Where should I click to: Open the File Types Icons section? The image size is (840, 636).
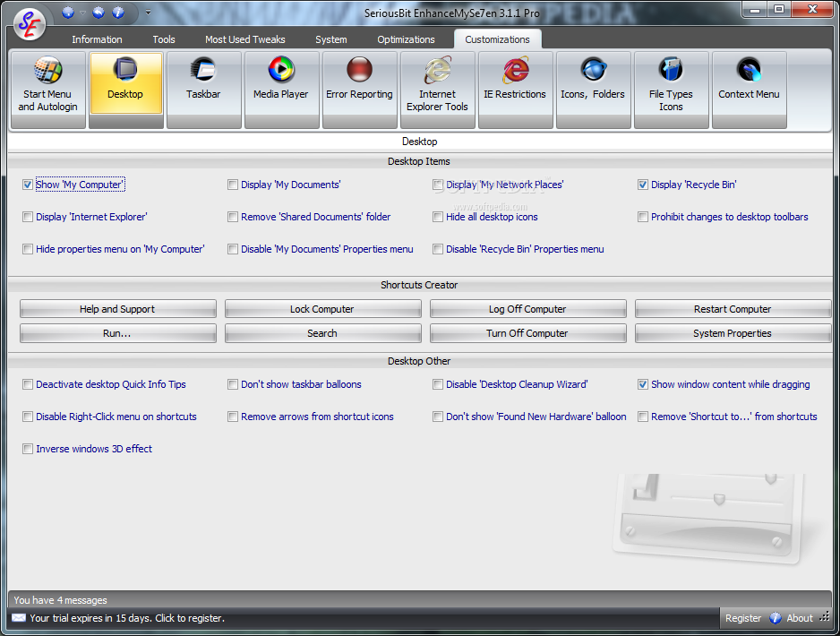(671, 90)
